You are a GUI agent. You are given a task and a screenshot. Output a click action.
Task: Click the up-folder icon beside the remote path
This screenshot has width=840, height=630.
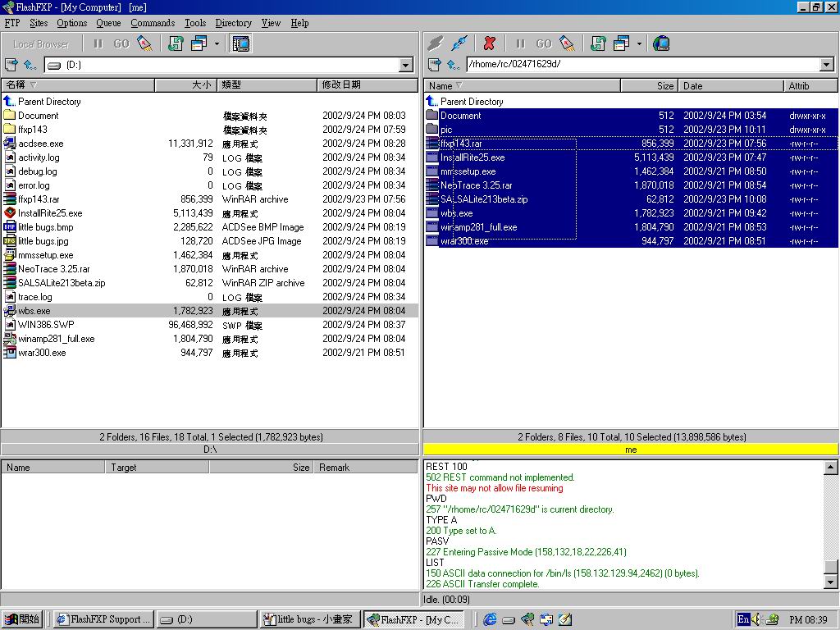pos(453,65)
